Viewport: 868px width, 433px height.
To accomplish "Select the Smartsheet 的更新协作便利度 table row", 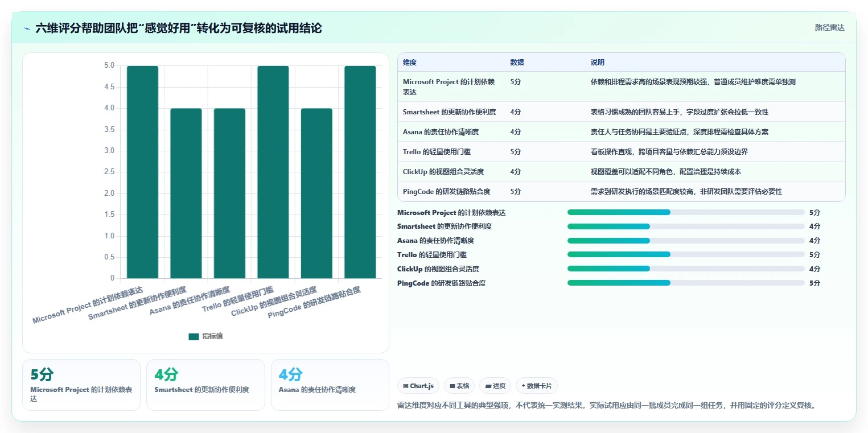I will coord(621,112).
